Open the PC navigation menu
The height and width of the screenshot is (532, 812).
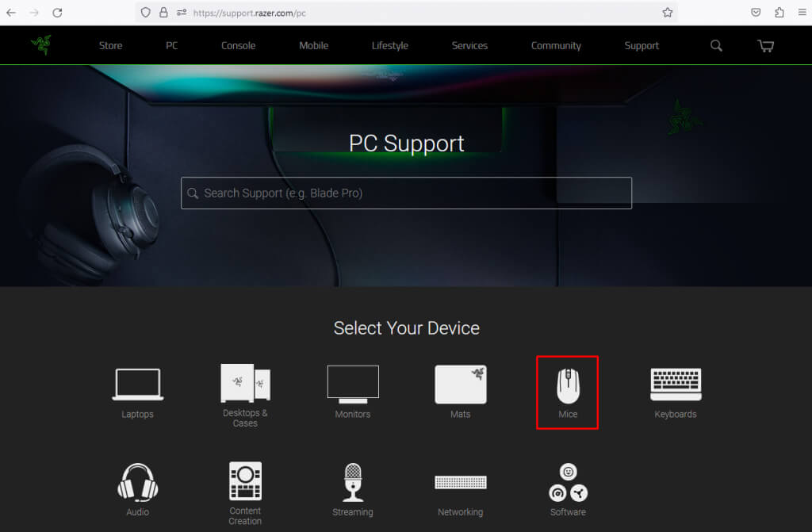pyautogui.click(x=172, y=45)
